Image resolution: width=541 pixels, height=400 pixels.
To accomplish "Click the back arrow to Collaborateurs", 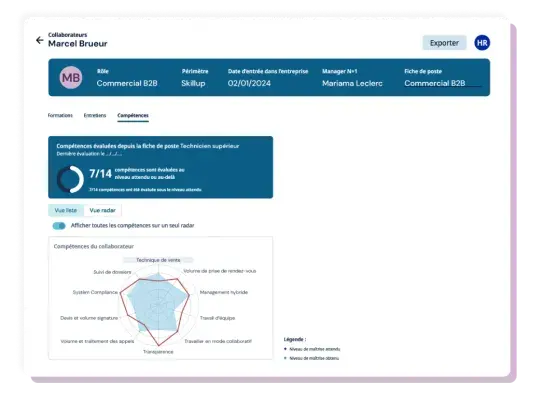I will [x=40, y=40].
